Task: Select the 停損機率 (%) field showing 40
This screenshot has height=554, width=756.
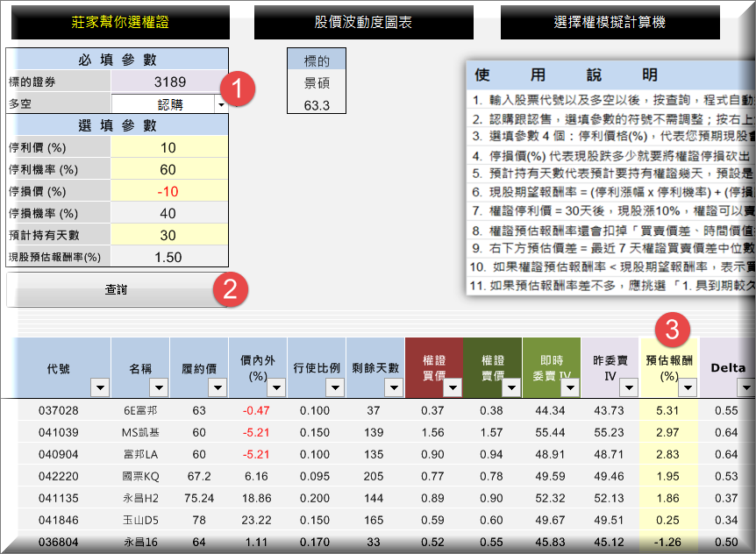Action: point(169,213)
